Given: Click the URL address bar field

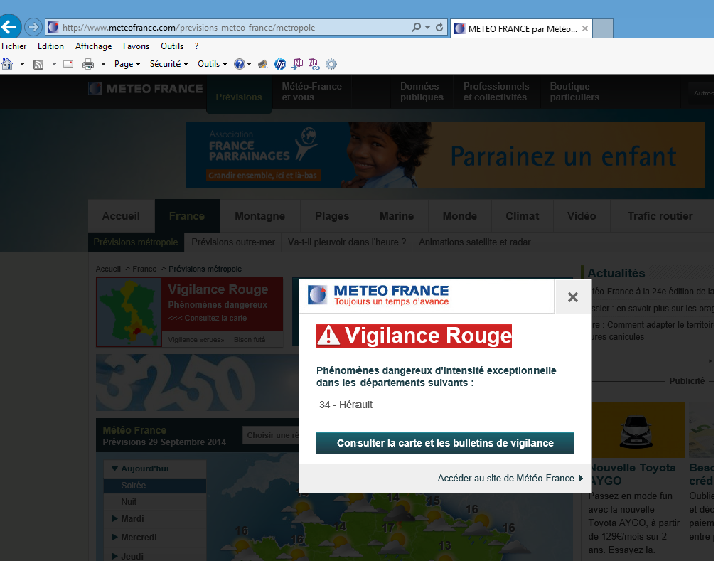Looking at the screenshot, I should pyautogui.click(x=227, y=28).
